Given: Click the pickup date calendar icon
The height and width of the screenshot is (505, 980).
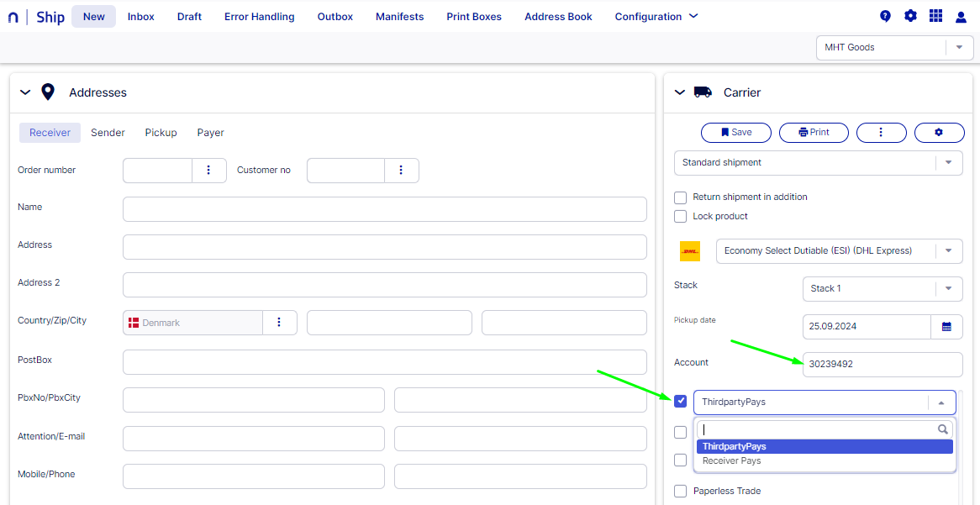Looking at the screenshot, I should click(x=946, y=327).
